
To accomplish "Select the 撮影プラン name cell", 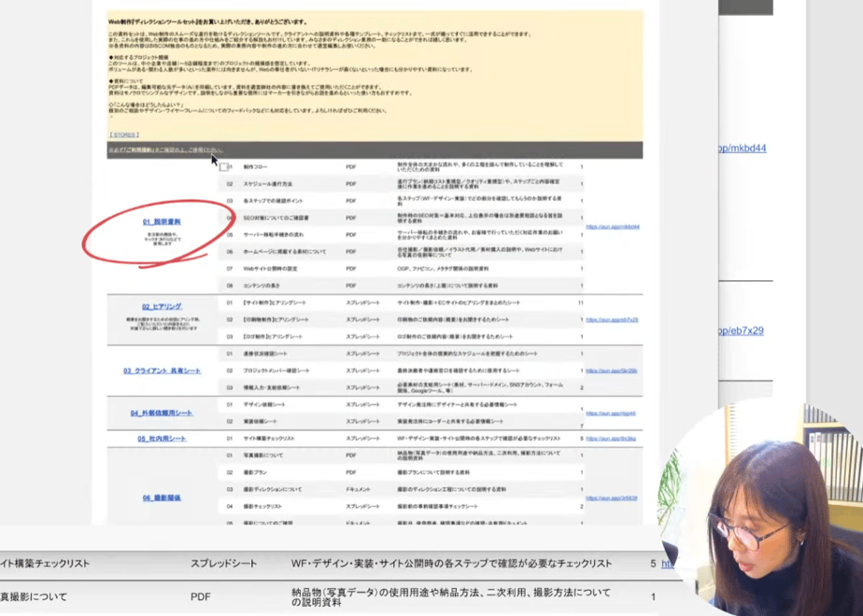I will [255, 472].
